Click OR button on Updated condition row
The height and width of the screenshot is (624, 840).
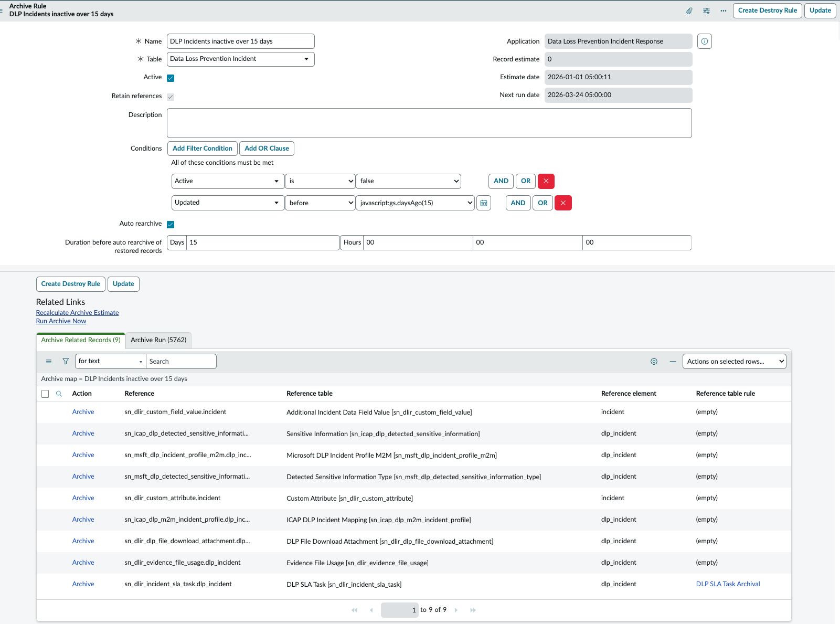point(543,203)
